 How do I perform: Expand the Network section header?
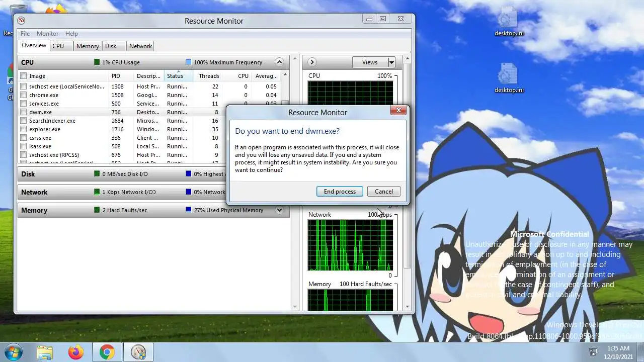point(153,192)
